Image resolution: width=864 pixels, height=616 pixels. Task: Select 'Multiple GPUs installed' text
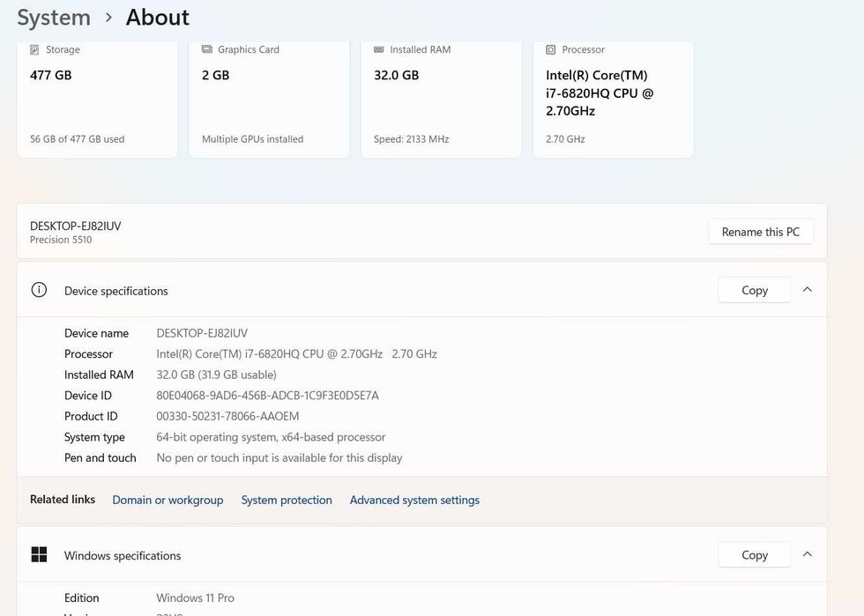252,139
